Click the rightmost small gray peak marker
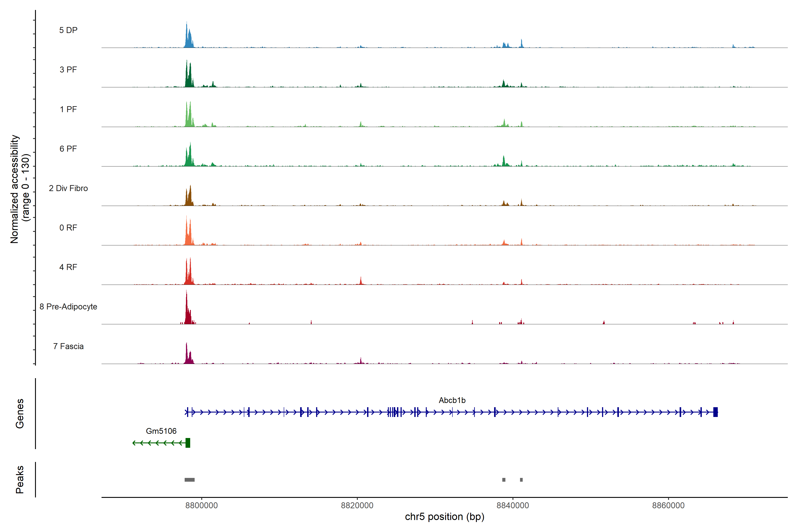 [521, 480]
